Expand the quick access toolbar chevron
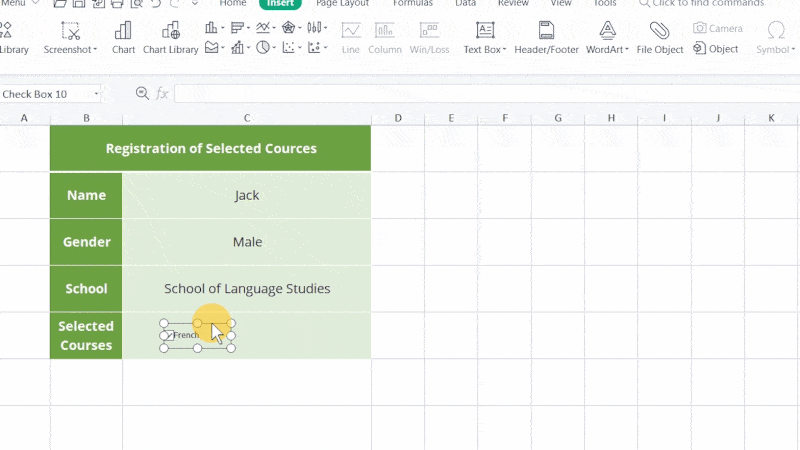Viewport: 800px width, 450px height. click(195, 4)
